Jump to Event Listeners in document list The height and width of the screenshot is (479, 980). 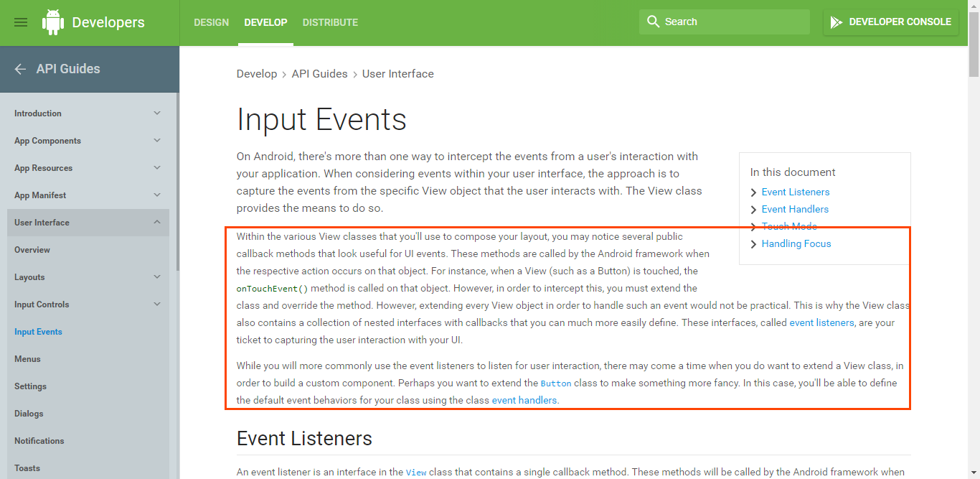pyautogui.click(x=796, y=192)
